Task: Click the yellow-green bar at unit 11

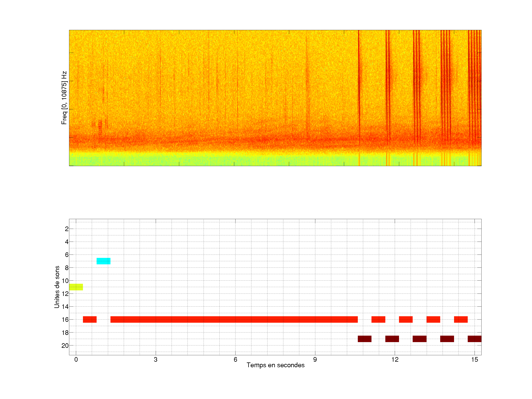Action: [76, 287]
